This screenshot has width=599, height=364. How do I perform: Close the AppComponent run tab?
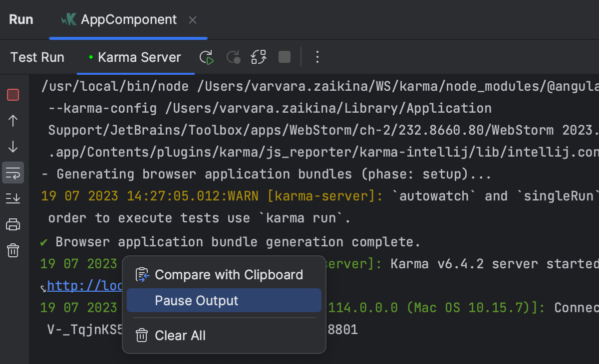(x=193, y=19)
